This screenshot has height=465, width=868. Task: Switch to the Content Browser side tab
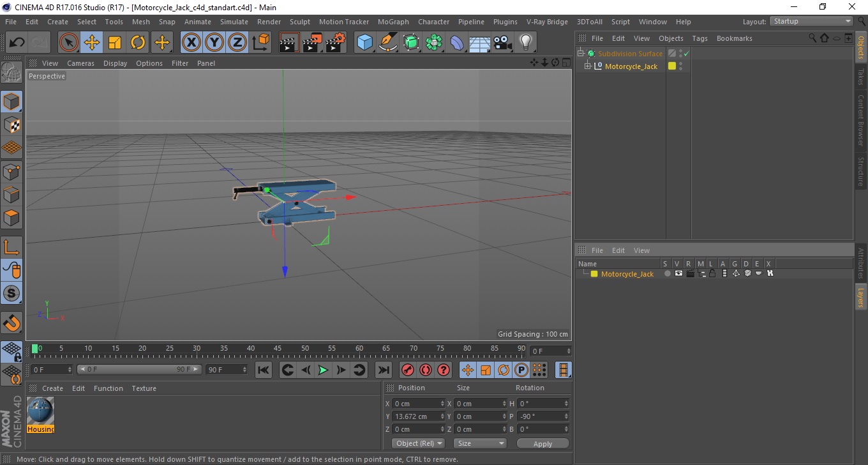(x=861, y=121)
